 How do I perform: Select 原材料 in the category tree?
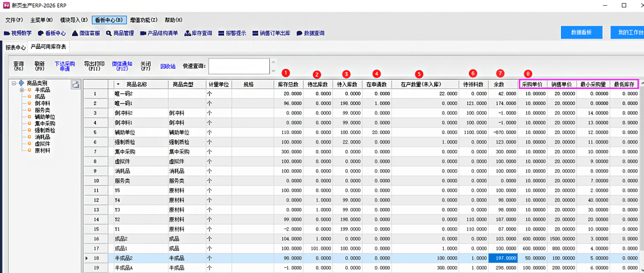click(x=42, y=151)
